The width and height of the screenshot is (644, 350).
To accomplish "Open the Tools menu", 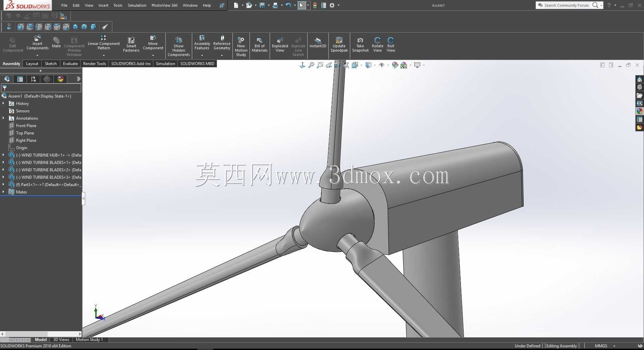I will pyautogui.click(x=118, y=5).
